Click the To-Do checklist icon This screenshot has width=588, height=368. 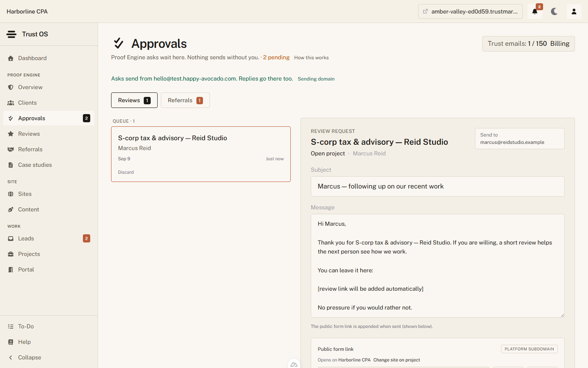coord(11,327)
